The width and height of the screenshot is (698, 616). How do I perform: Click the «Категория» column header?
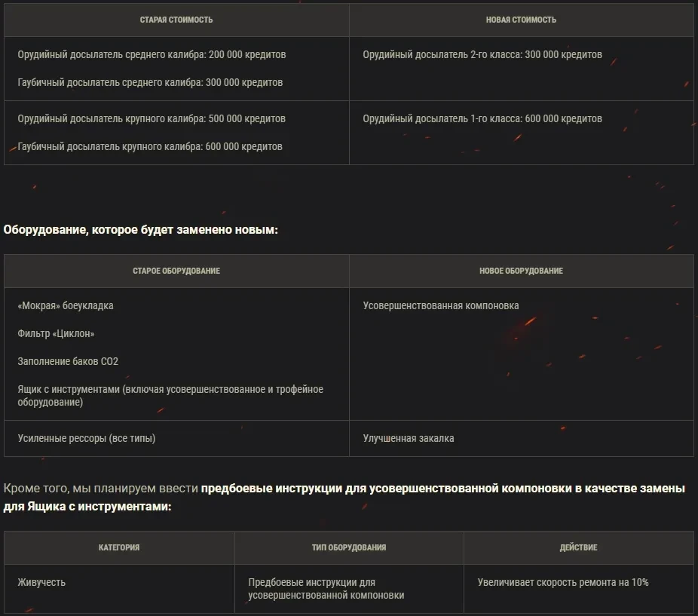119,547
